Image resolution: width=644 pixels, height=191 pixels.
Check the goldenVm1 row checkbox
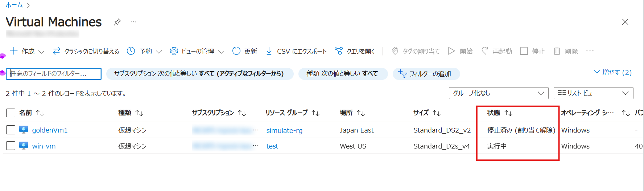pos(11,130)
